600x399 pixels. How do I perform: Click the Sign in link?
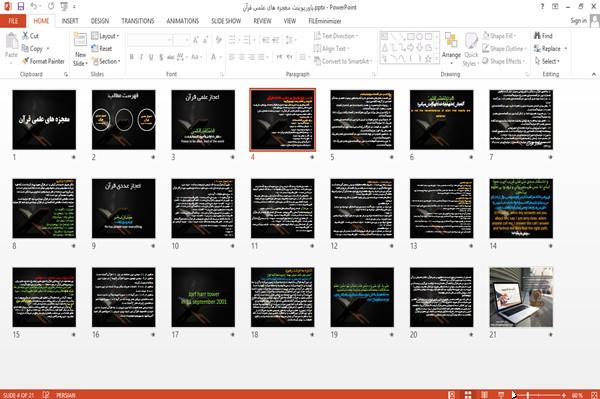point(578,21)
